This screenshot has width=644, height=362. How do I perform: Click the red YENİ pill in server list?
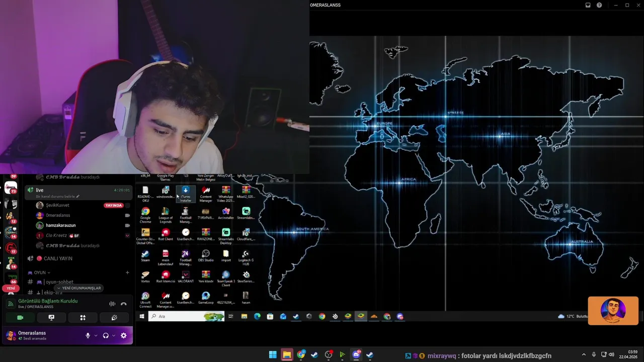11,288
